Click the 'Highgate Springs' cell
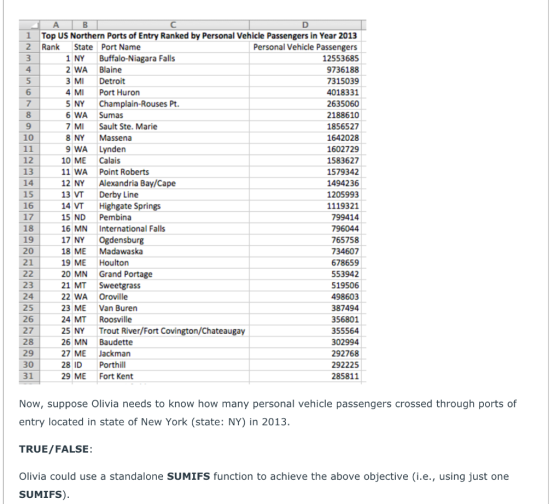This screenshot has width=560, height=504. (173, 206)
